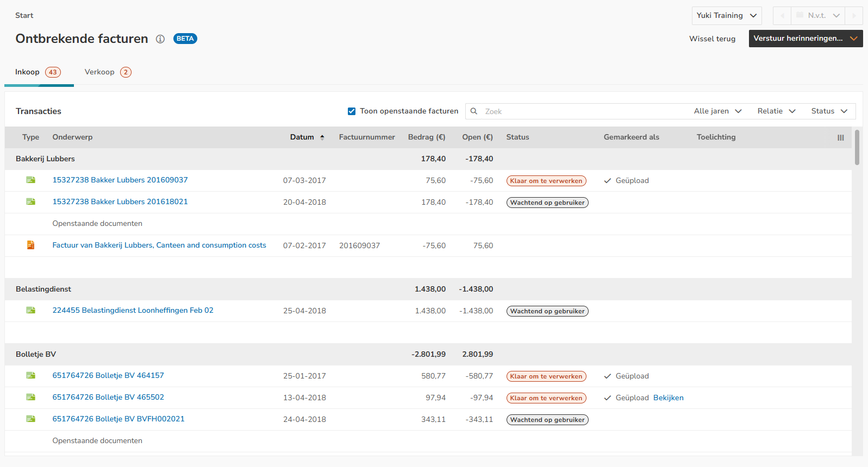Open the Status filter dropdown
This screenshot has width=868, height=467.
click(829, 111)
